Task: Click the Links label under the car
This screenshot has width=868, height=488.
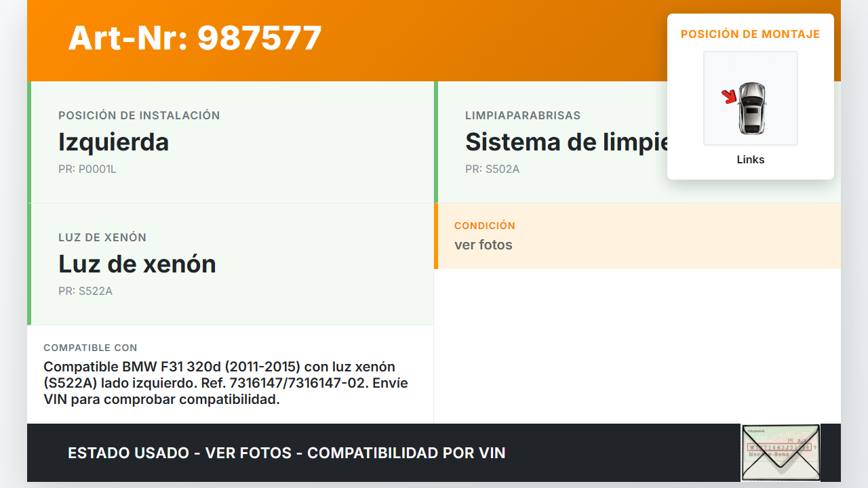Action: pyautogui.click(x=751, y=160)
